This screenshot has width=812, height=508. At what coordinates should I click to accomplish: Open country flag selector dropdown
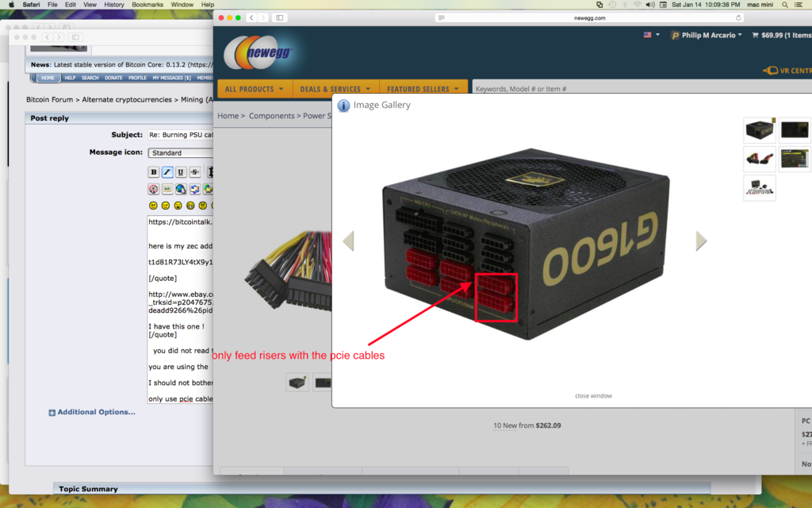pos(652,35)
